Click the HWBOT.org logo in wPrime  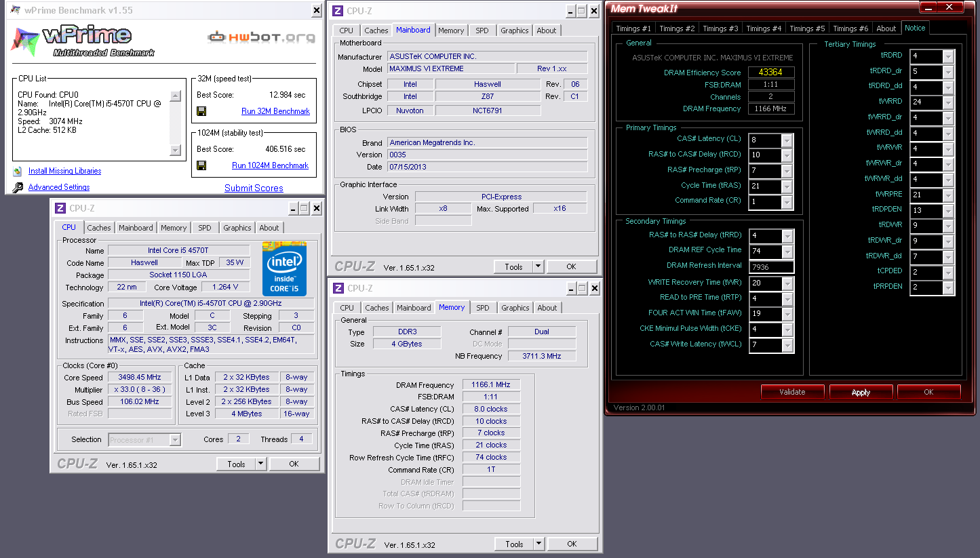(x=261, y=37)
